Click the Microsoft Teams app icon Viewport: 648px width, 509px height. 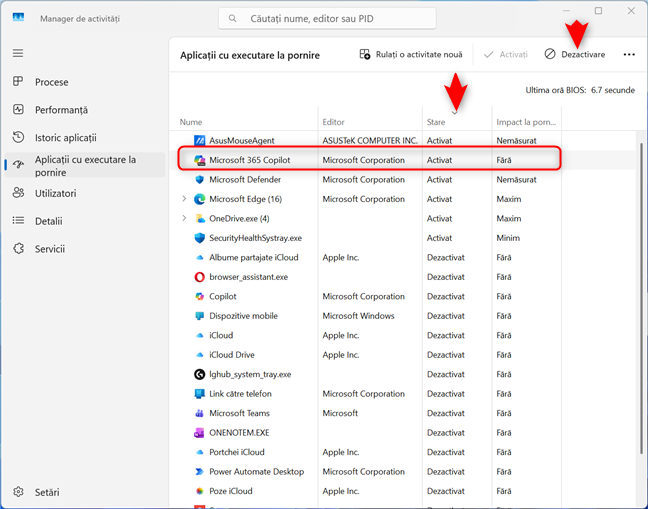[200, 413]
